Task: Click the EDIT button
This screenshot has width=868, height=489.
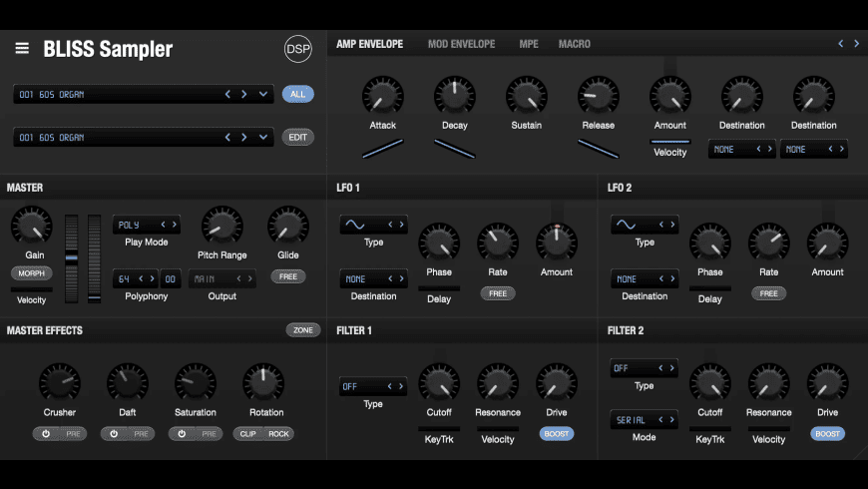Action: click(x=298, y=138)
